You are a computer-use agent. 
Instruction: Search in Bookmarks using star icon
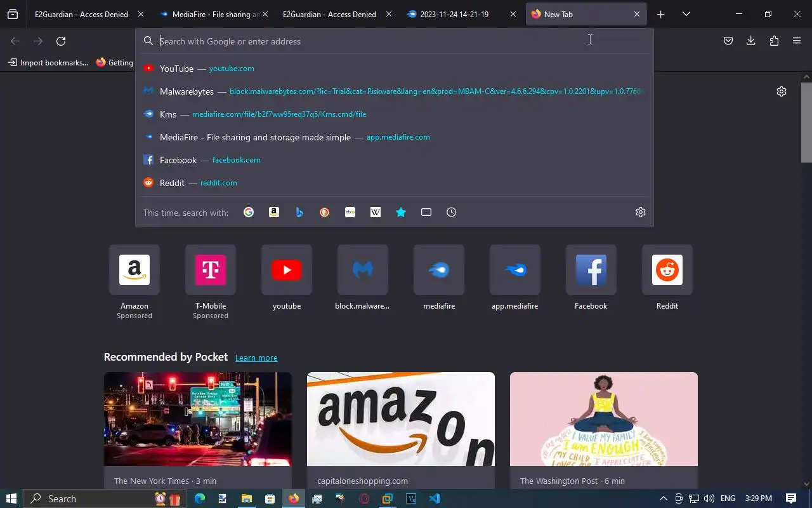point(401,212)
